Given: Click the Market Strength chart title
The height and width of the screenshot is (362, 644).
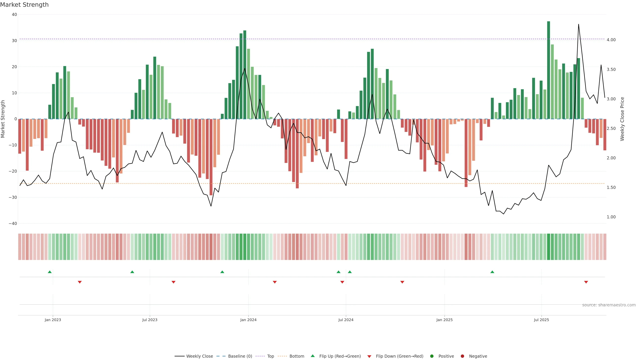Looking at the screenshot, I should 24,5.
